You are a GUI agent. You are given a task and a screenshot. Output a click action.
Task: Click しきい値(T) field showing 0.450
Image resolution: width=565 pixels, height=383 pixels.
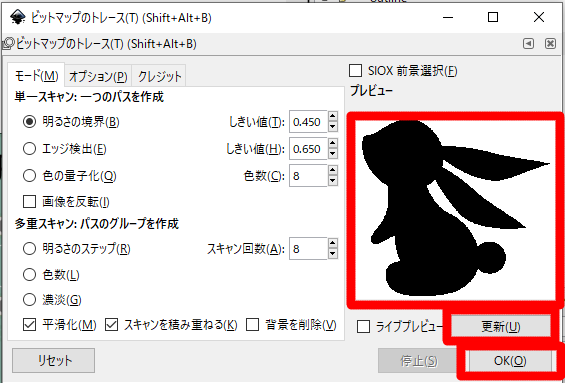pyautogui.click(x=308, y=122)
